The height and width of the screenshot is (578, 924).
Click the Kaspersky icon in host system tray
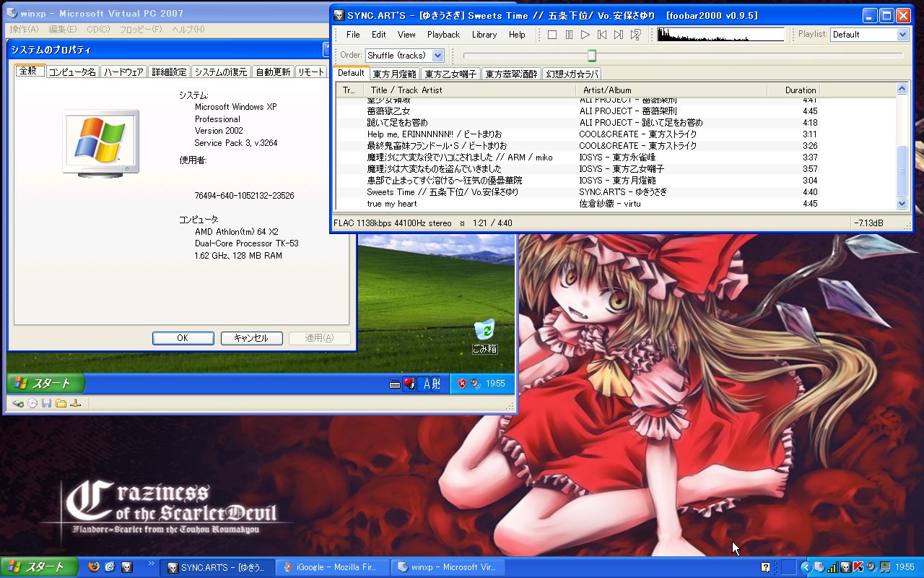click(858, 567)
